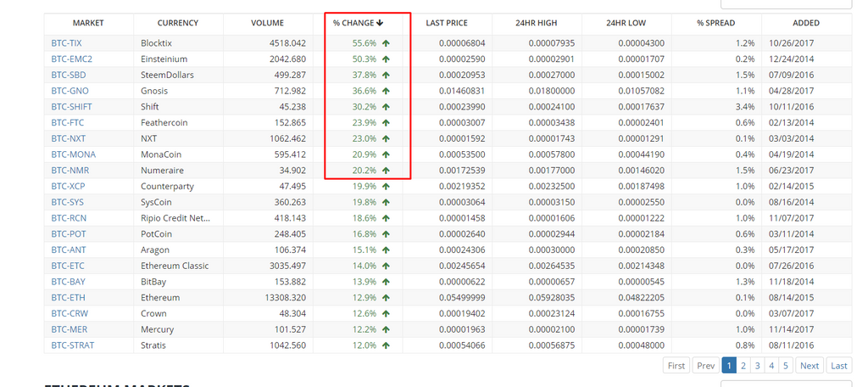Select page 2 in pagination
The height and width of the screenshot is (387, 868).
coord(743,366)
